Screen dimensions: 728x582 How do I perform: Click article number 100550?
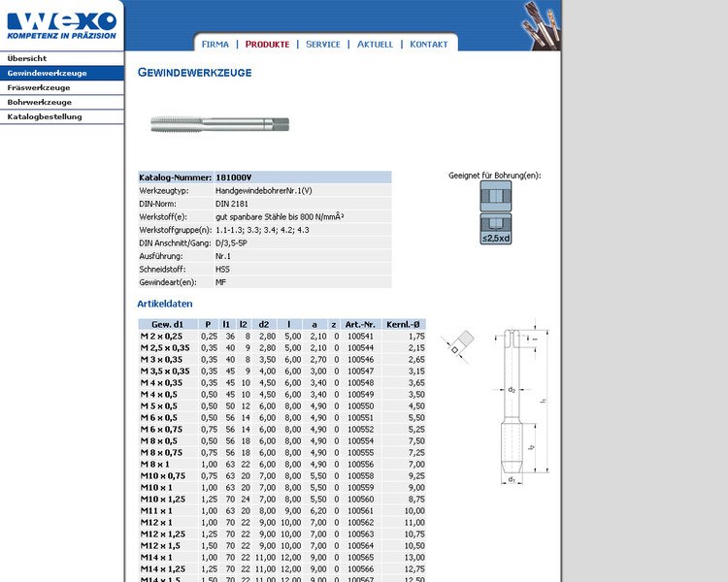(x=360, y=406)
